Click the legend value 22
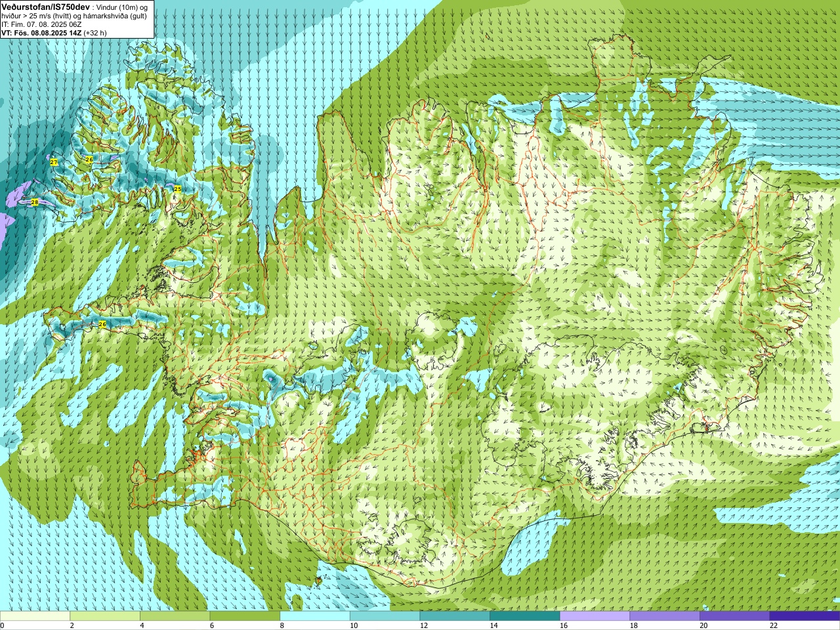 coord(774,625)
